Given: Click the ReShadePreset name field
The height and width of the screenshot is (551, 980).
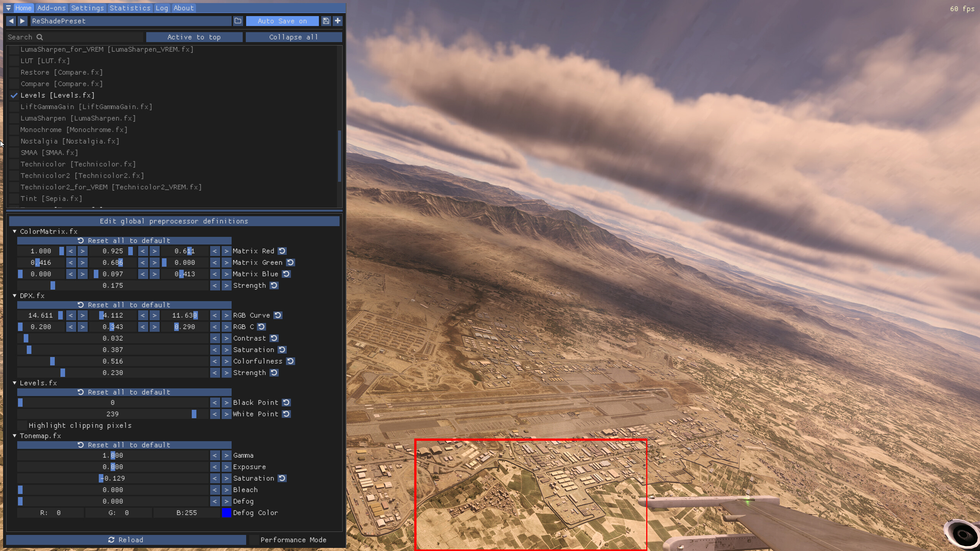Looking at the screenshot, I should point(131,21).
